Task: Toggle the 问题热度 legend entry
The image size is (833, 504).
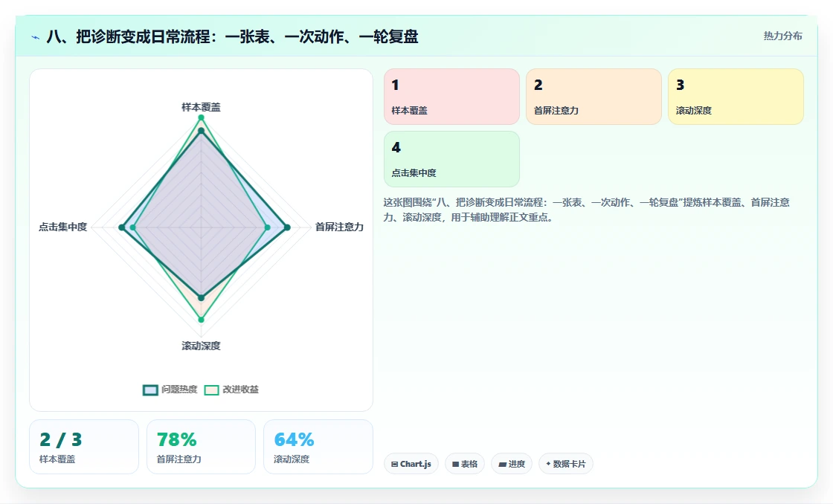Action: point(170,390)
